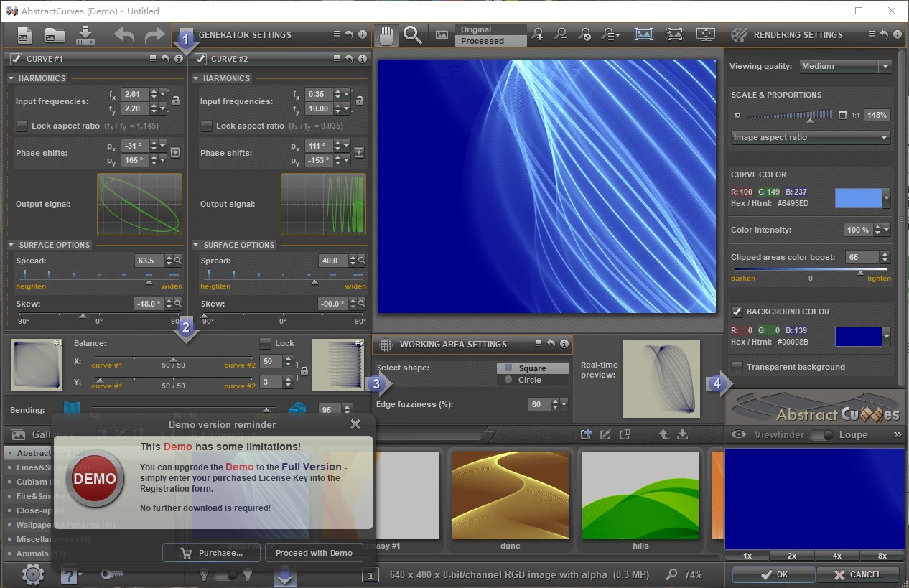Enable Lock aspect ratio for Curve #1
Viewport: 909px width, 588px height.
tap(23, 126)
